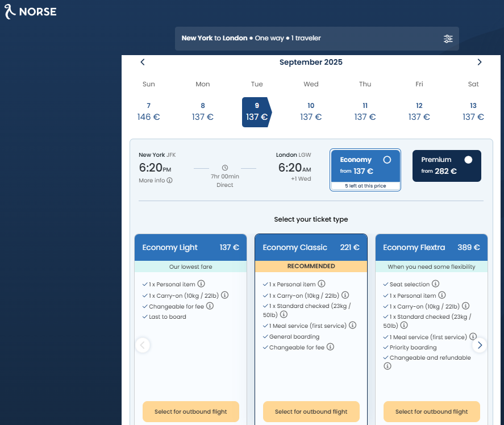
Task: Click info icon next to Flextra Meal service
Action: [473, 336]
